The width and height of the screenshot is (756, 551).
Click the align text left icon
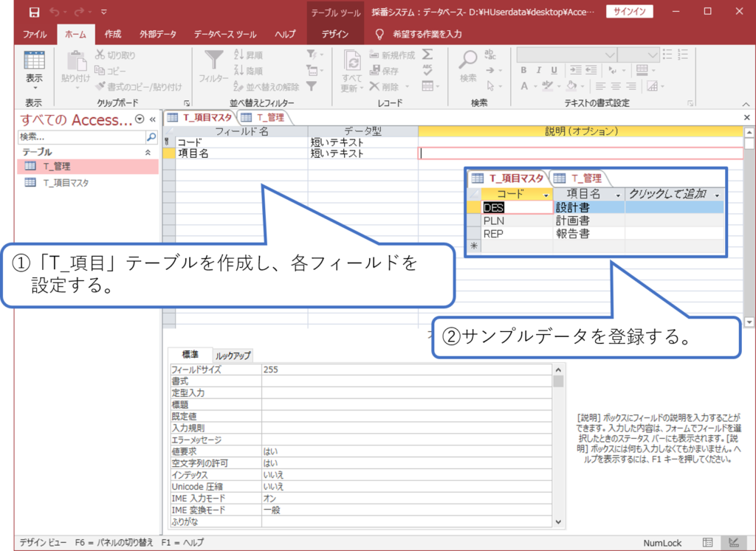600,86
